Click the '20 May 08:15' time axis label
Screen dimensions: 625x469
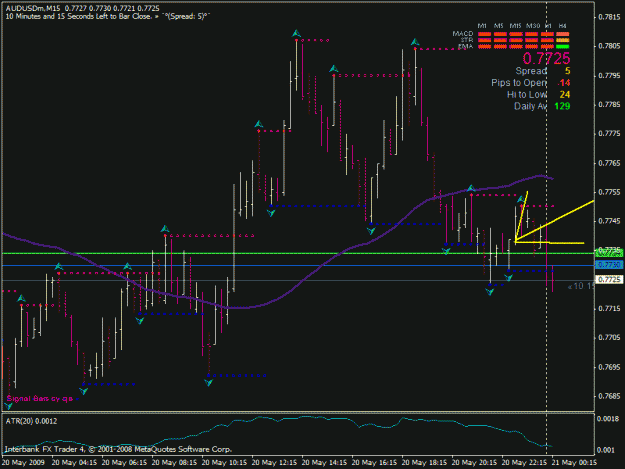(x=174, y=463)
